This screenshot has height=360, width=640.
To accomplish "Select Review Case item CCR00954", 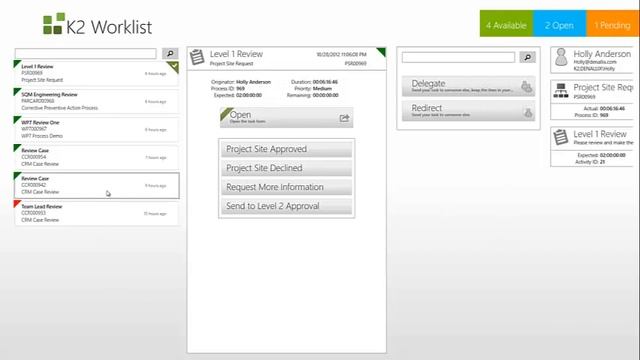I will click(x=97, y=157).
